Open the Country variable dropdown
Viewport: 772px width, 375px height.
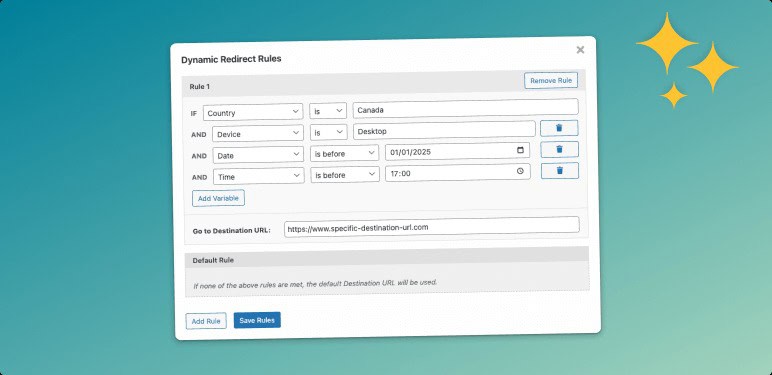[x=253, y=112]
